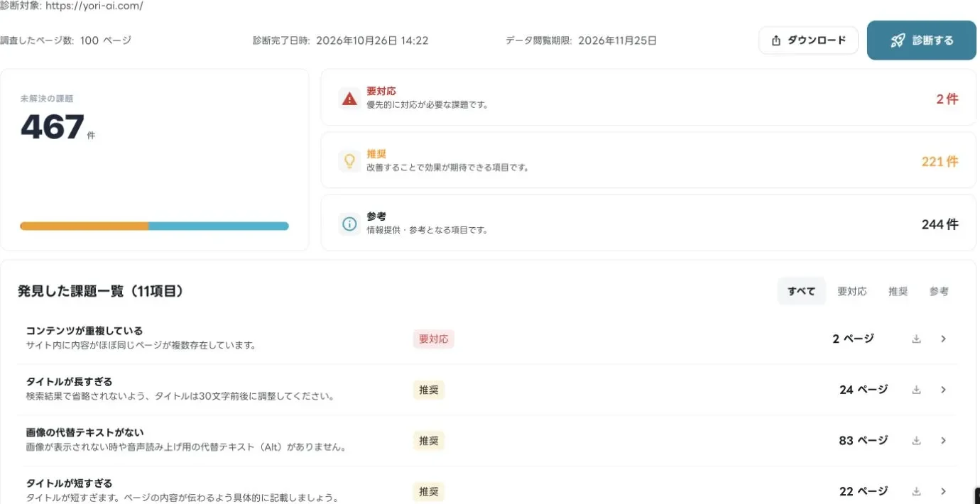Click the 推奨 badge in 画像の代替テキストがない row
The image size is (980, 504).
pos(429,441)
